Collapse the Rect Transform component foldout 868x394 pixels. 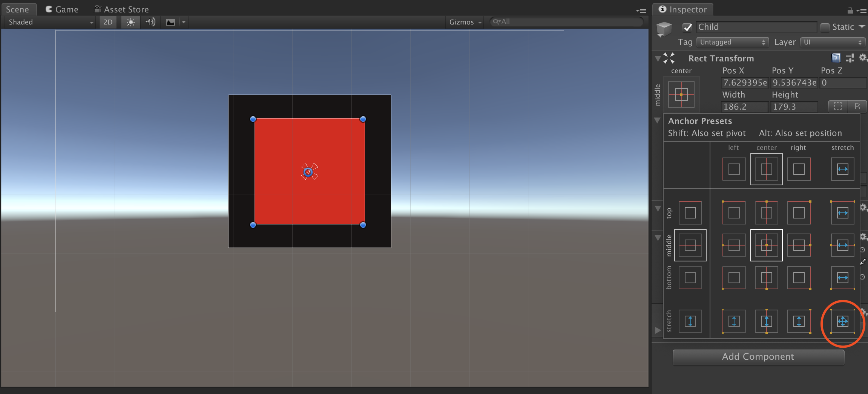pyautogui.click(x=658, y=58)
